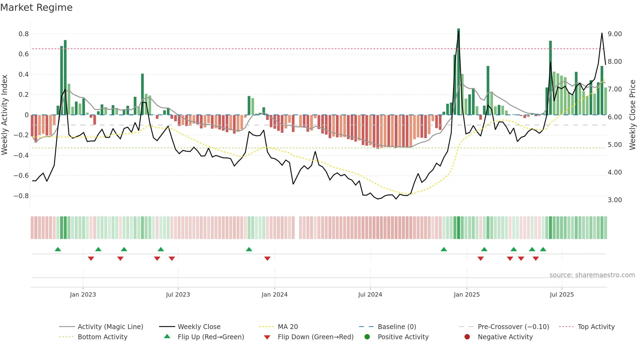This screenshot has width=644, height=362.
Task: Toggle Top Activity legend entry
Action: coord(587,327)
